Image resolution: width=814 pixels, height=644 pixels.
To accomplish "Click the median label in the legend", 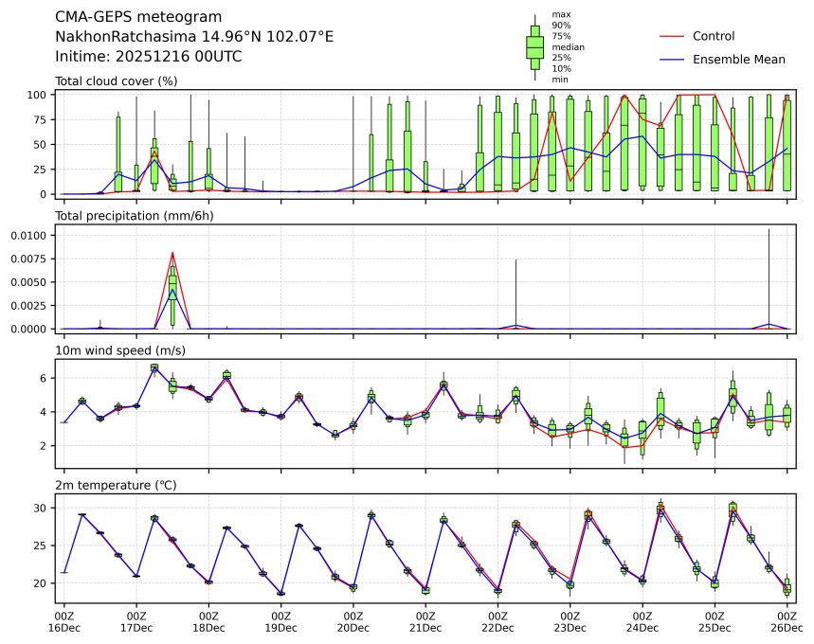I will (568, 47).
